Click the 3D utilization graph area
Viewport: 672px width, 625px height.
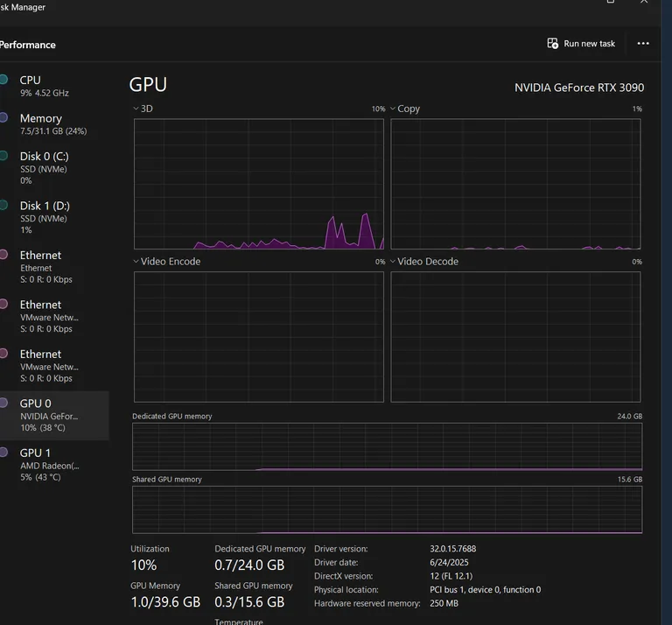(258, 184)
